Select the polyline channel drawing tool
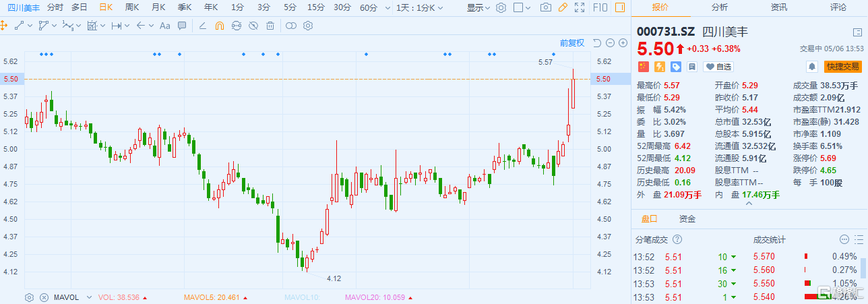This screenshot has width=868, height=304. [43, 26]
